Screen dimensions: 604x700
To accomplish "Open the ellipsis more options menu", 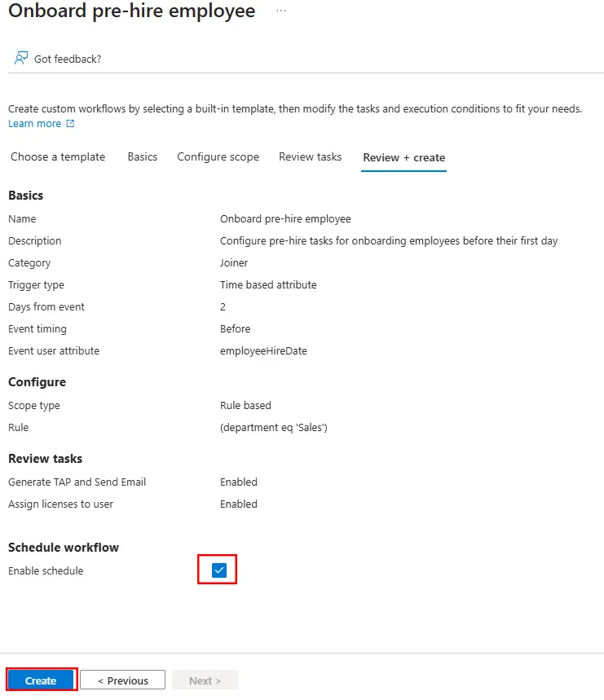I will click(x=280, y=11).
